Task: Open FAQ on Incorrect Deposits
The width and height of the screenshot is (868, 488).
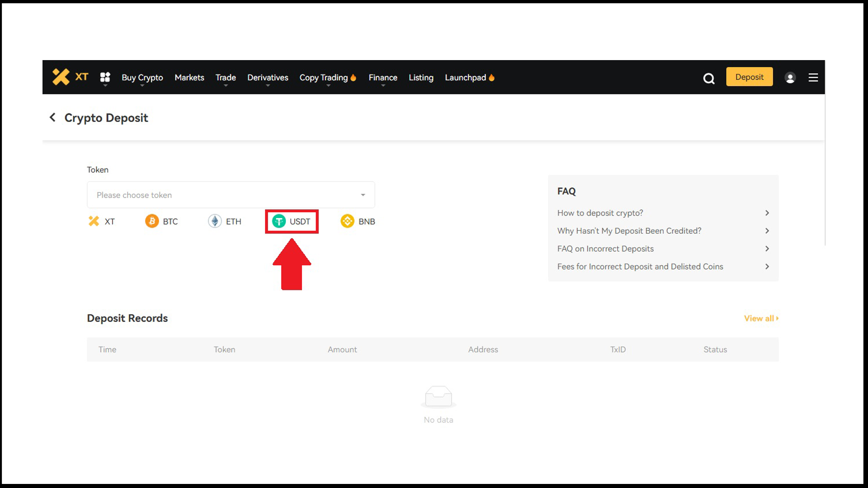Action: tap(663, 249)
